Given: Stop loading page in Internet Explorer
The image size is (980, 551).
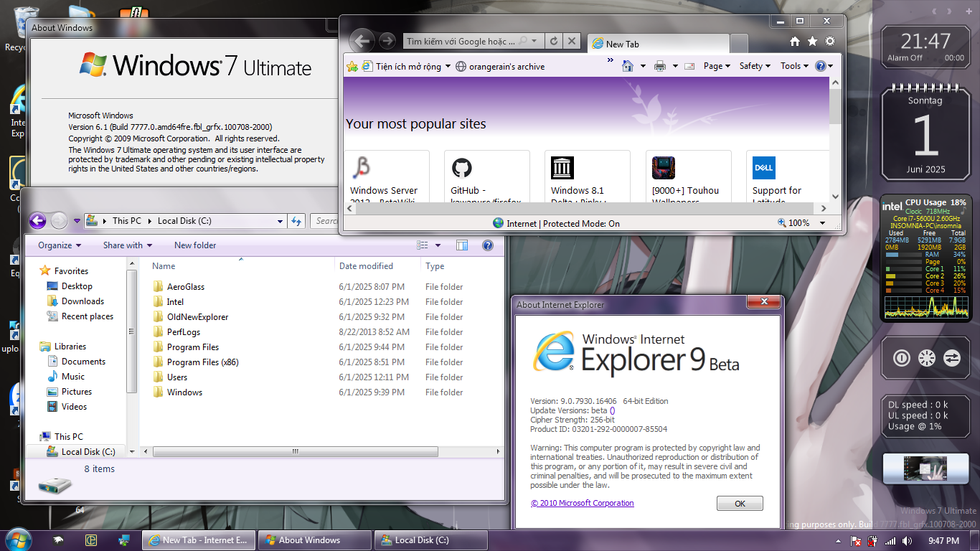Looking at the screenshot, I should (571, 41).
